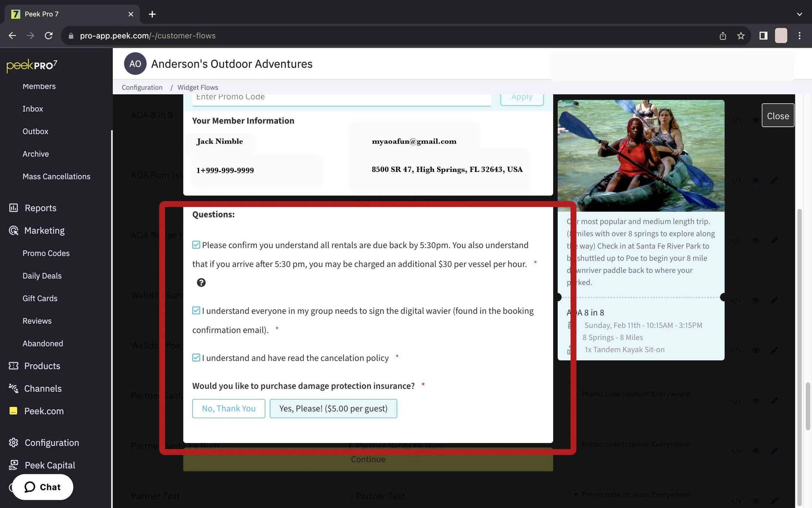Go to Gift Cards menu item

click(x=40, y=298)
